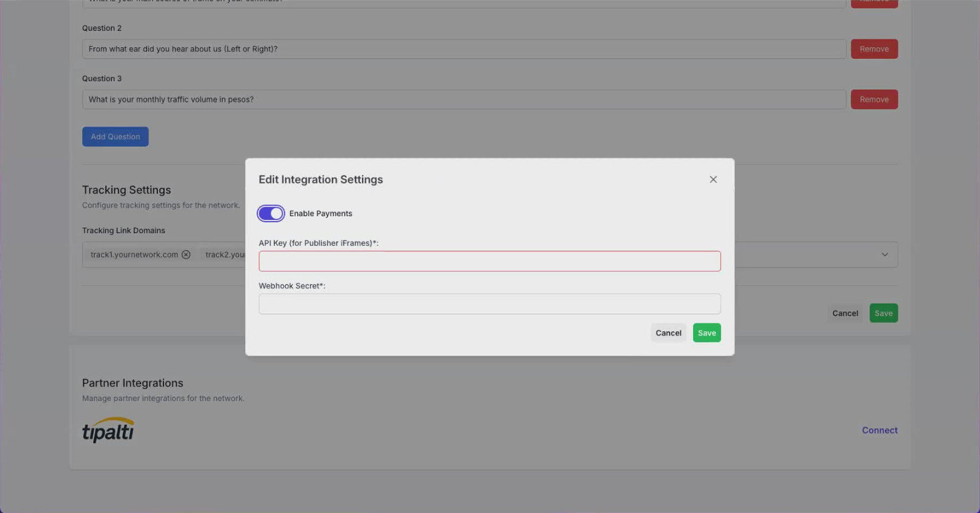Viewport: 980px width, 513px height.
Task: Toggle the Enable Payments switch
Action: [271, 214]
